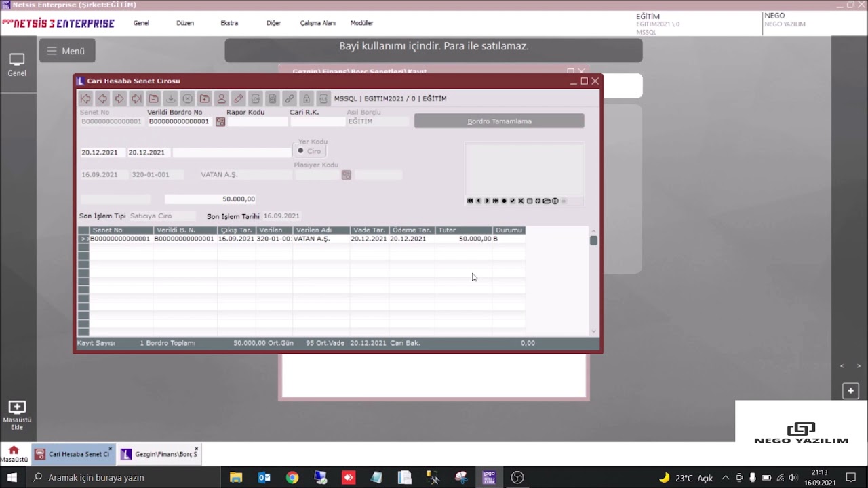The width and height of the screenshot is (868, 488).
Task: Click Masaüstü Ekle in the sidebar
Action: click(x=17, y=415)
